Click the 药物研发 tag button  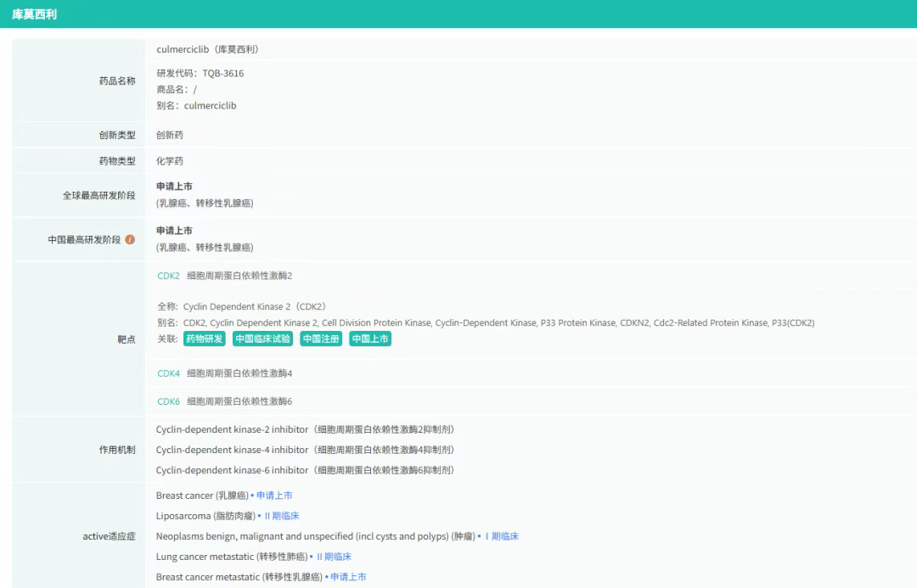point(205,339)
